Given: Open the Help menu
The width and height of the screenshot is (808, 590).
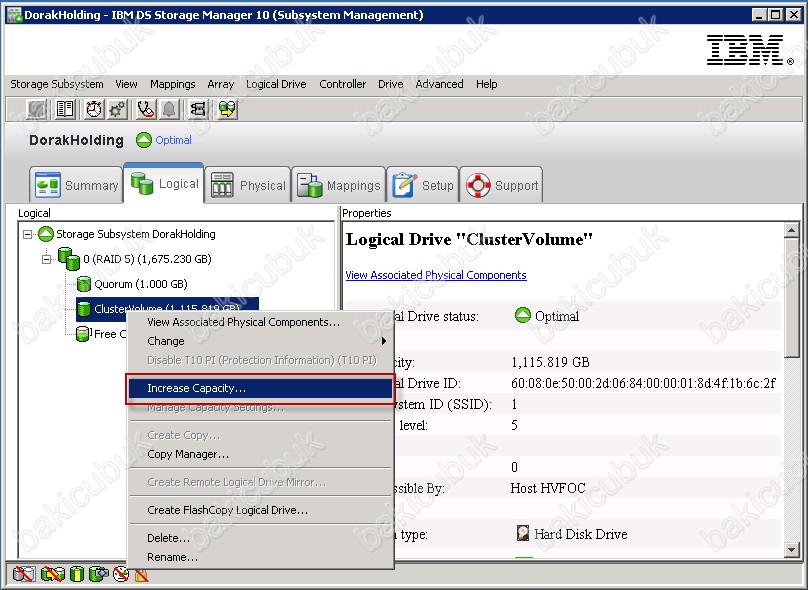Looking at the screenshot, I should coord(486,84).
